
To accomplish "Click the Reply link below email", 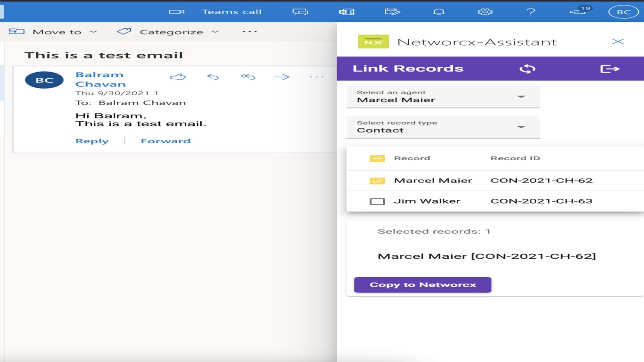I will point(92,141).
